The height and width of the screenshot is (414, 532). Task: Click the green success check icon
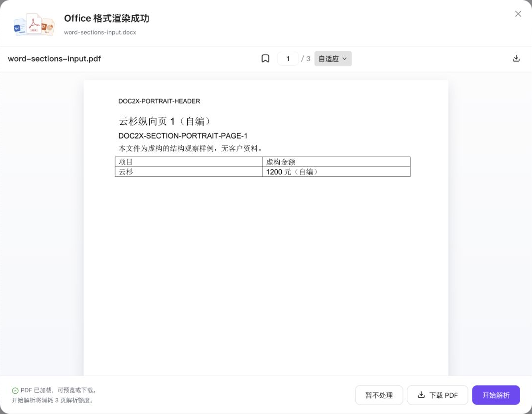(x=15, y=390)
